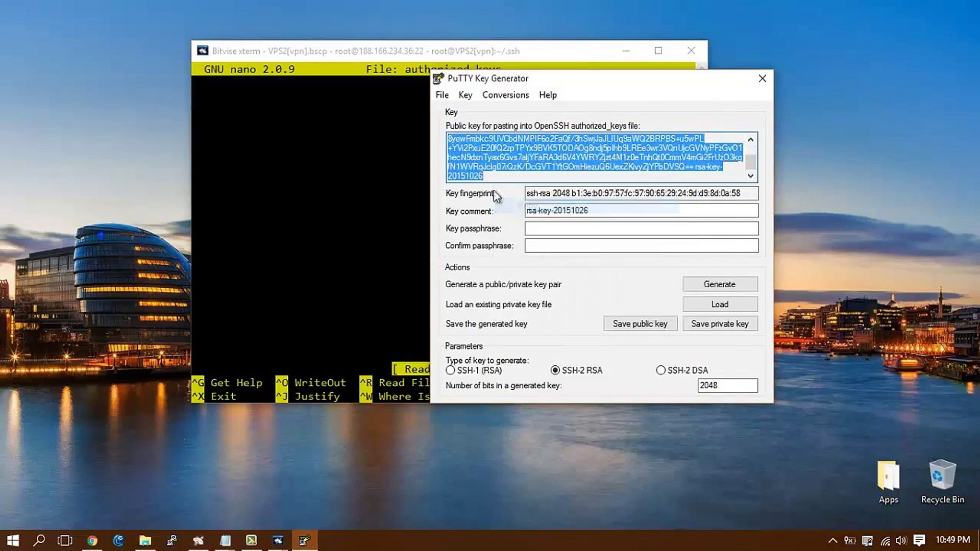Viewport: 980px width, 551px height.
Task: Click inside the Key passphrase field
Action: (x=641, y=229)
